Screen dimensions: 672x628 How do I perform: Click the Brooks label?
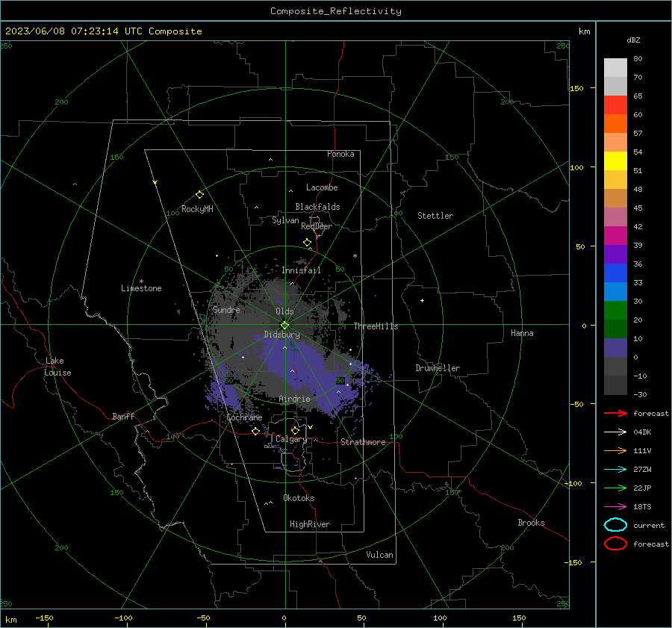tap(531, 523)
